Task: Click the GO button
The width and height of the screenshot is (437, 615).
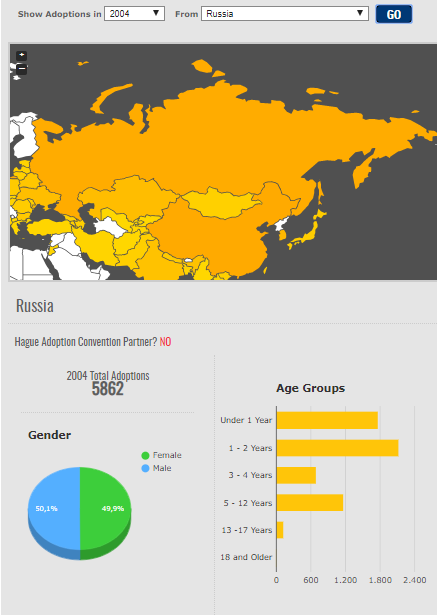Action: click(x=394, y=15)
